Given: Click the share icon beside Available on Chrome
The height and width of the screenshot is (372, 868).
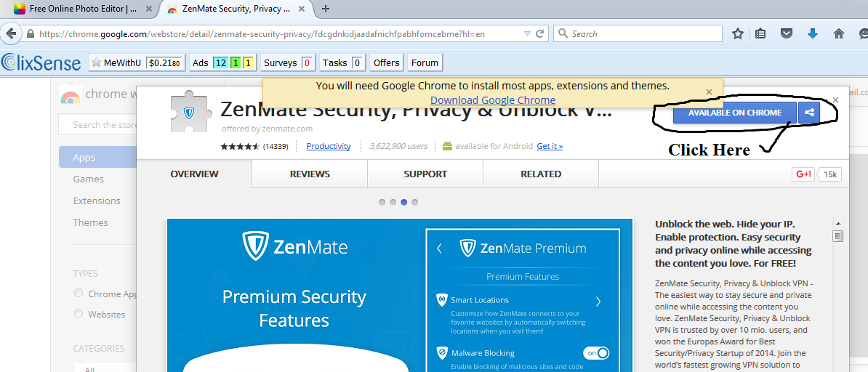Looking at the screenshot, I should [x=808, y=113].
